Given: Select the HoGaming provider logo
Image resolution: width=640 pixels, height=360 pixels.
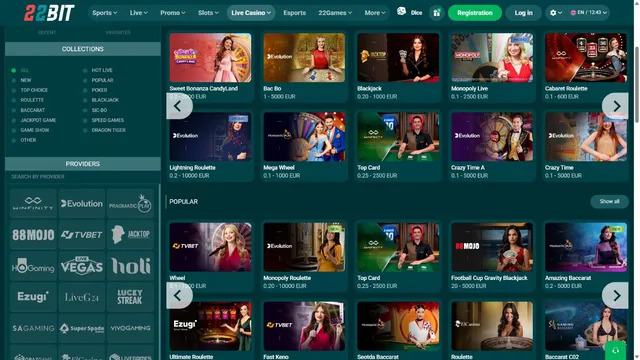Looking at the screenshot, I should tap(33, 266).
